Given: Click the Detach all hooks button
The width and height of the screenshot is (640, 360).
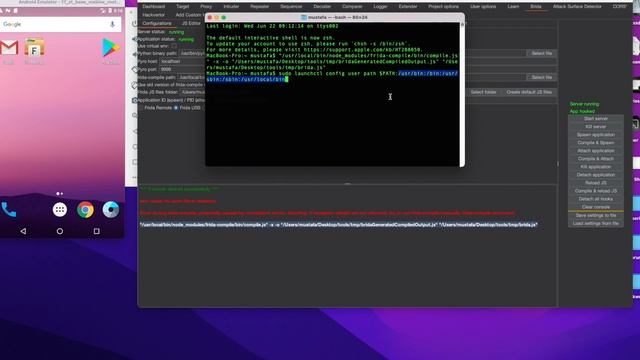Looking at the screenshot, I should [x=596, y=199].
